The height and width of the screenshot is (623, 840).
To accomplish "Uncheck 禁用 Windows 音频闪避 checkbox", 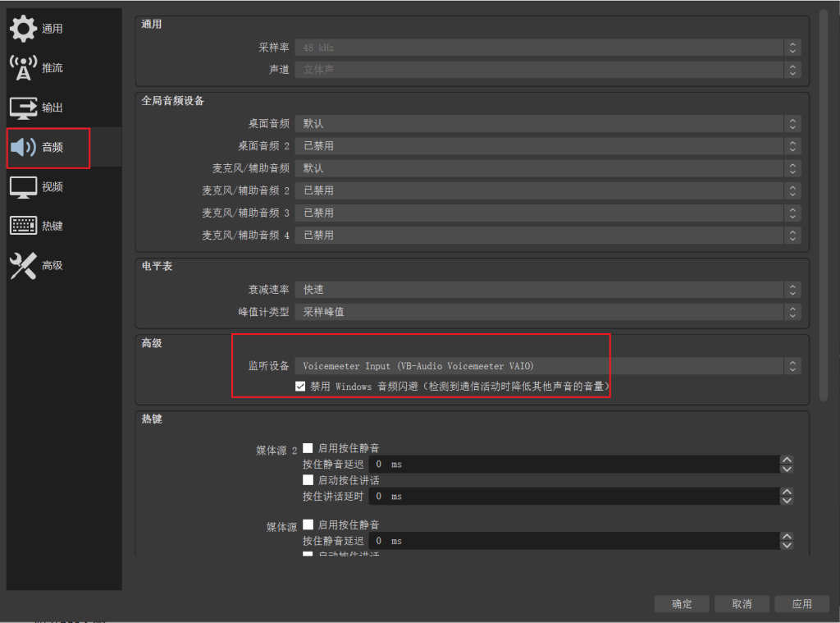I will tap(300, 387).
